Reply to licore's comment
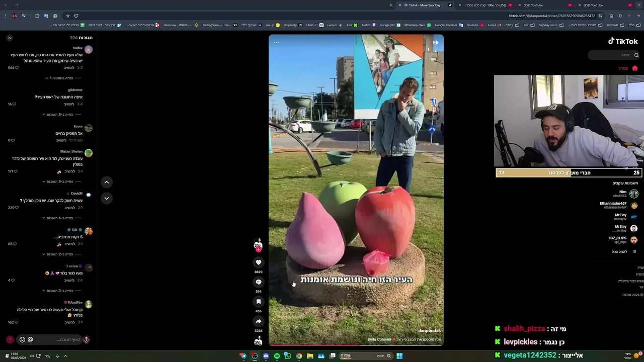644x362 pixels. [61, 140]
